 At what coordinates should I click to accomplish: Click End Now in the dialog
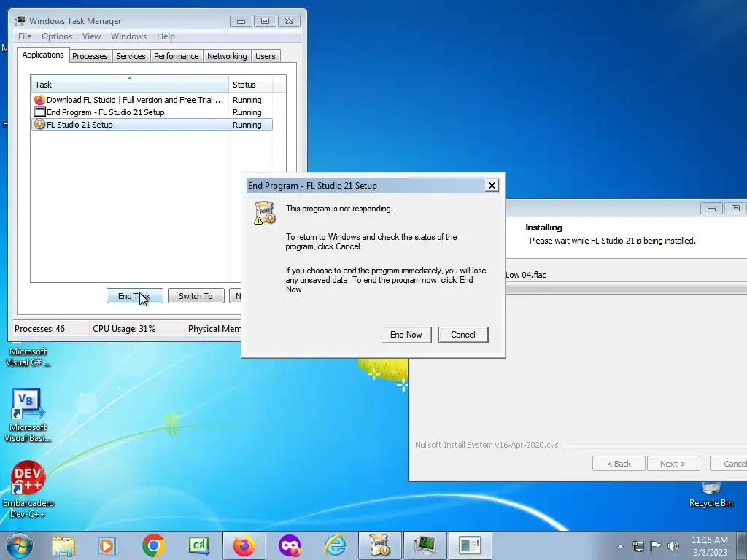[406, 335]
